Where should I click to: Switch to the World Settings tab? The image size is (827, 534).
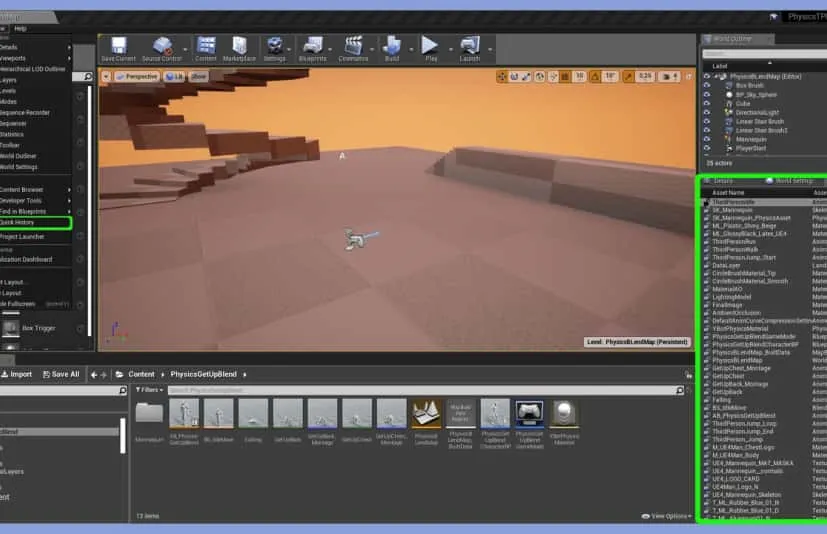coord(792,180)
